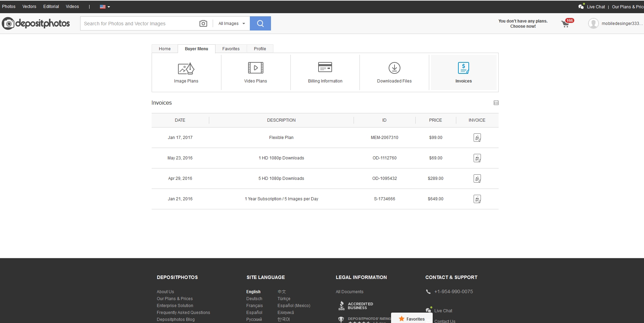
Task: Switch site language to Español (Mexico)
Action: coord(294,306)
